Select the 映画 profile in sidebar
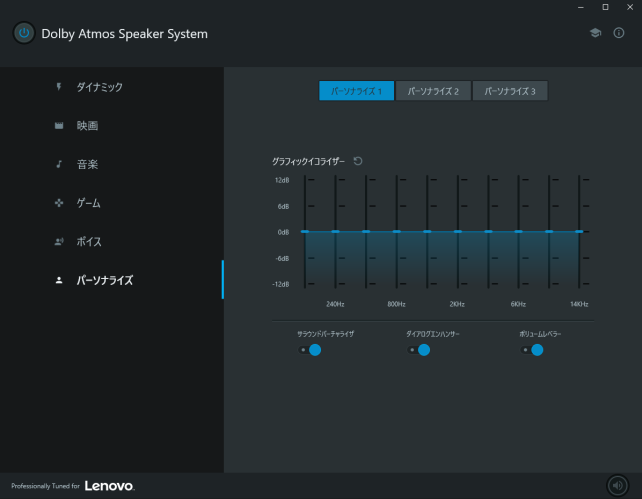The image size is (642, 499). click(x=88, y=126)
